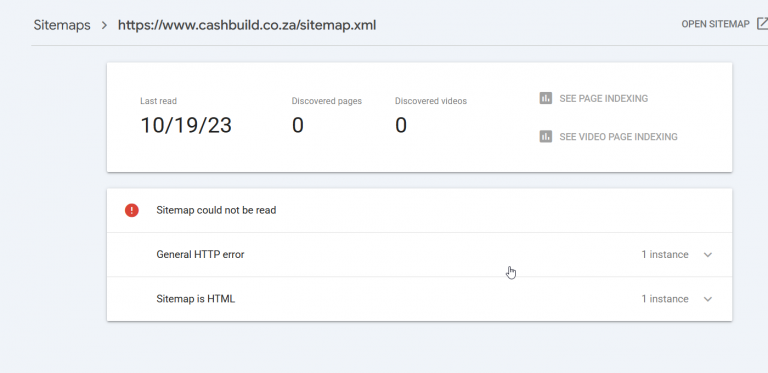Open SEE PAGE INDEXING link

point(603,98)
